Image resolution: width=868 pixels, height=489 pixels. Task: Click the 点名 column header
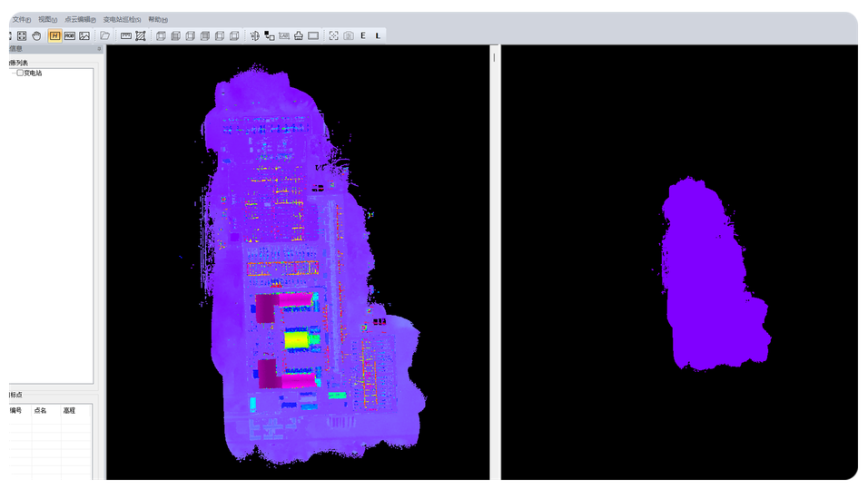click(x=41, y=411)
